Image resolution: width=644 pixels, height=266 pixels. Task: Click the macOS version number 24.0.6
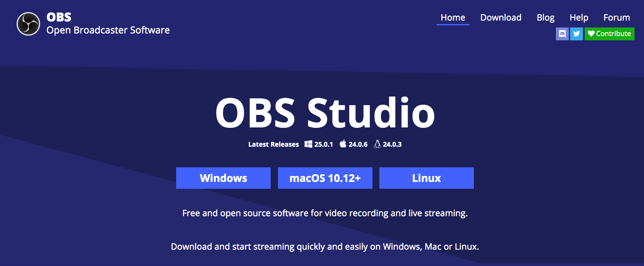click(358, 145)
